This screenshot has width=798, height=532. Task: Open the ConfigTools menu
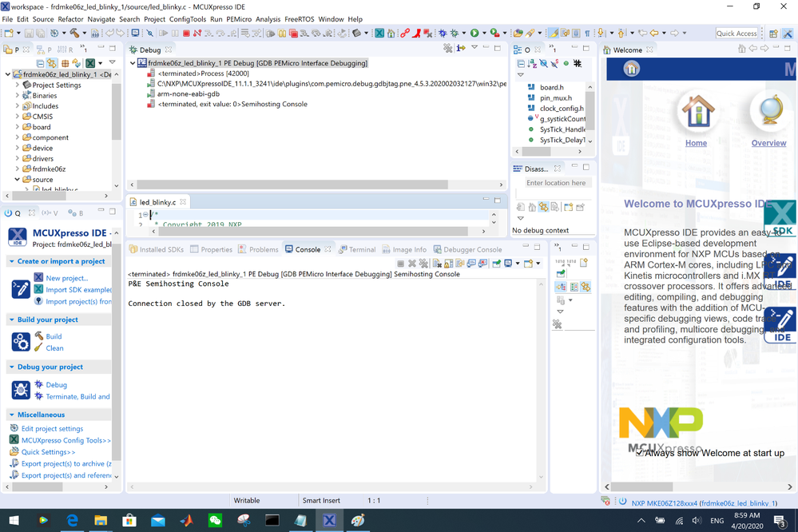pos(187,19)
